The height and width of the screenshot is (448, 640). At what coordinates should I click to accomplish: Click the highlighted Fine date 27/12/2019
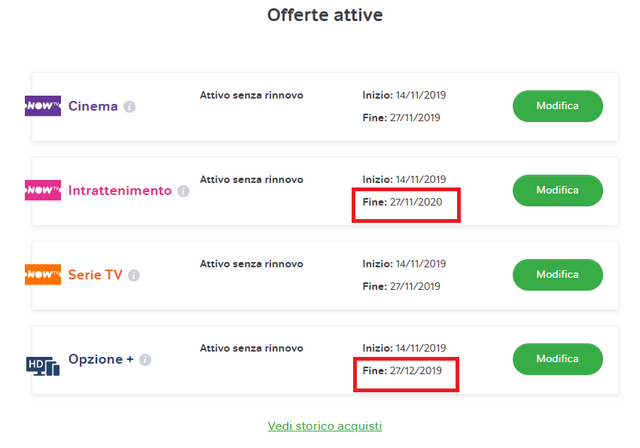(402, 370)
